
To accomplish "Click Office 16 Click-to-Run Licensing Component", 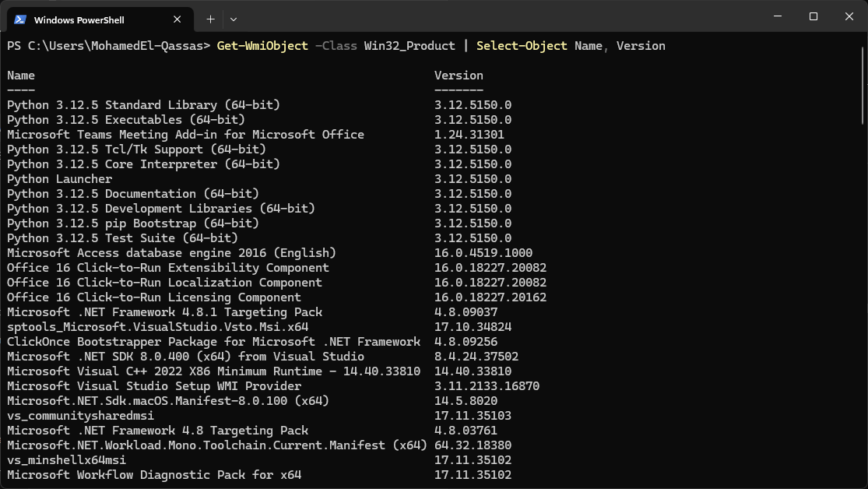I will point(154,297).
